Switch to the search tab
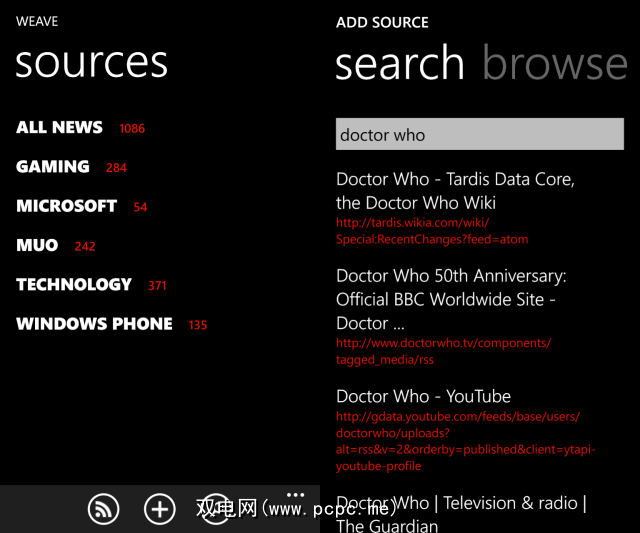 [x=399, y=64]
